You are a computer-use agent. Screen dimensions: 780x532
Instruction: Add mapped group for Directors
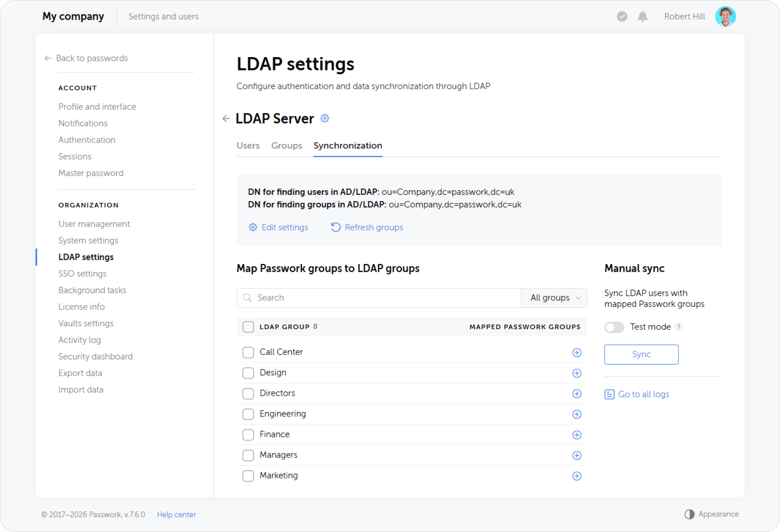point(577,394)
